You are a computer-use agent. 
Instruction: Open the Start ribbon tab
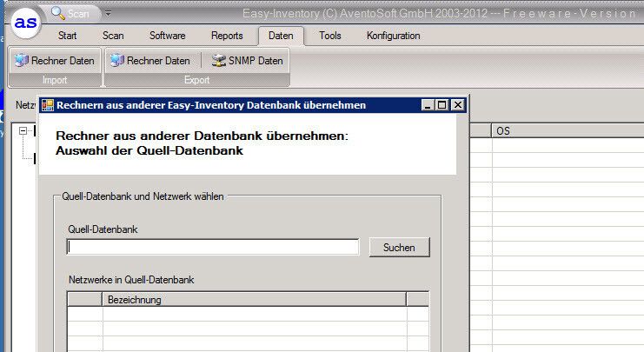pyautogui.click(x=67, y=36)
